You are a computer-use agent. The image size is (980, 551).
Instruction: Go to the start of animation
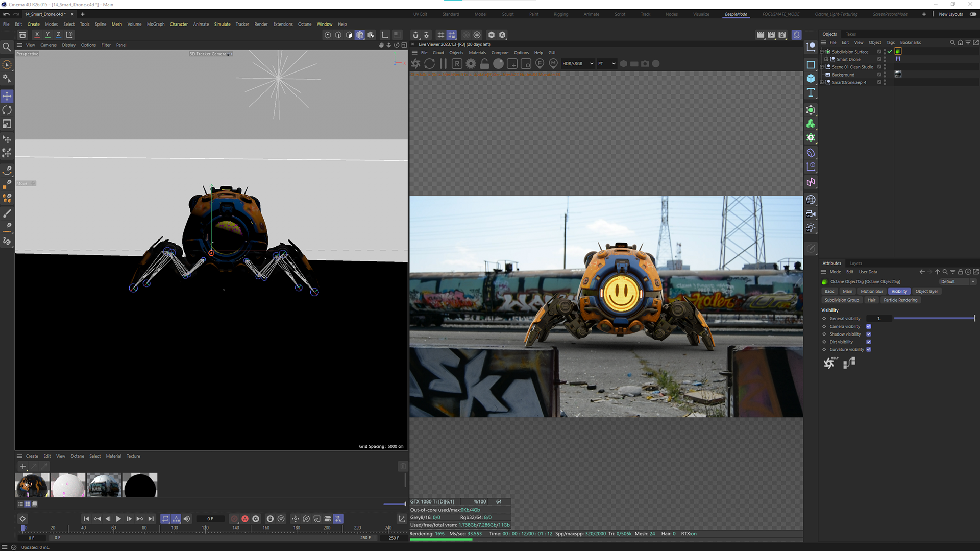pyautogui.click(x=86, y=519)
